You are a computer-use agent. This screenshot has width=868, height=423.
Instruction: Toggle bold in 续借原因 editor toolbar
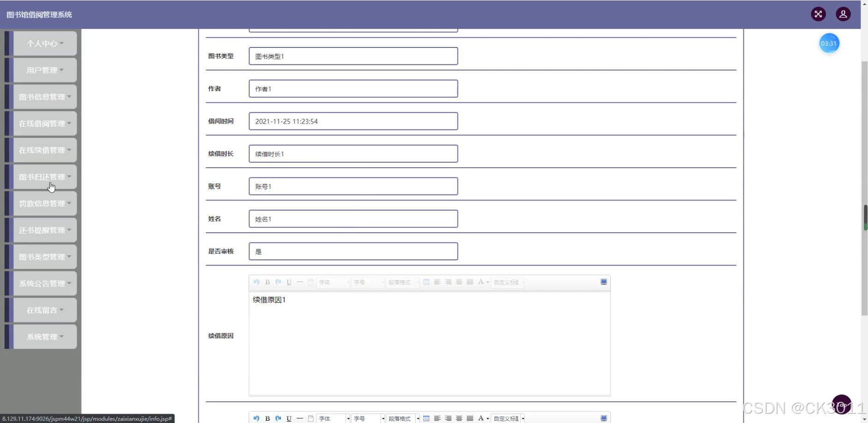pyautogui.click(x=268, y=282)
